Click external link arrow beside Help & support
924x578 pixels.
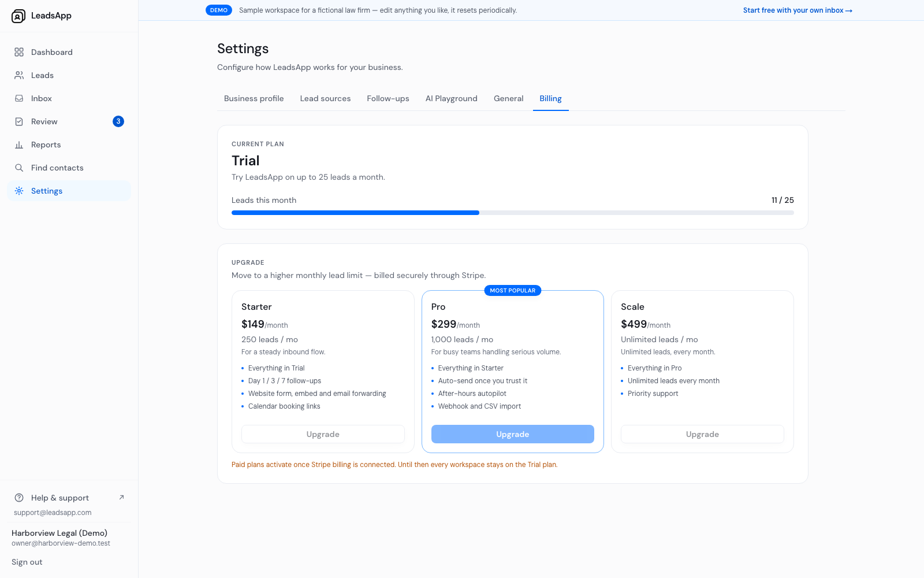(121, 497)
